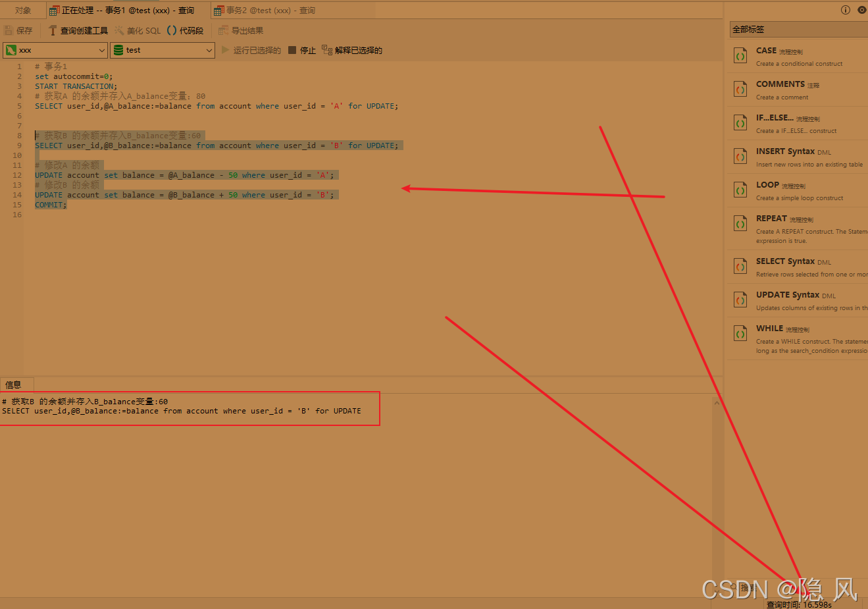868x609 pixels.
Task: Click the SELECT statement for user 'A'
Action: pos(217,106)
